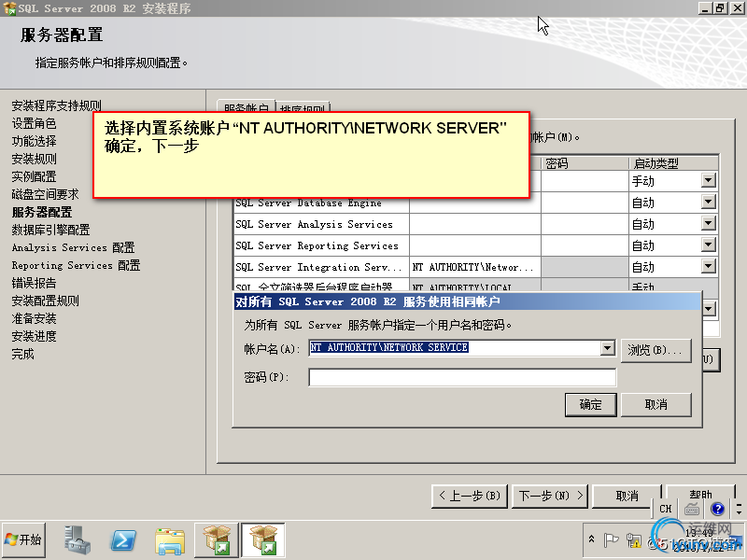Viewport: 747px width, 560px height.
Task: Click sidebar step Analysis Services 配置
Action: [74, 247]
